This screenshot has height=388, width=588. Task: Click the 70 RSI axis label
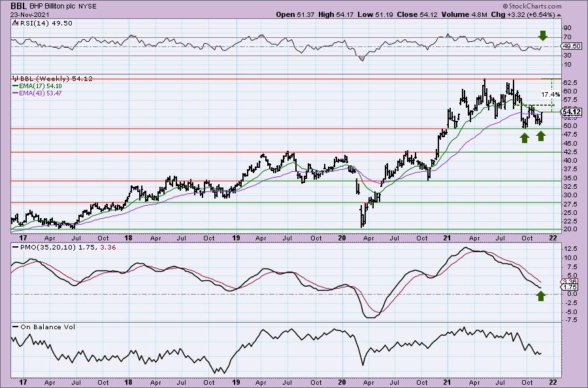567,37
